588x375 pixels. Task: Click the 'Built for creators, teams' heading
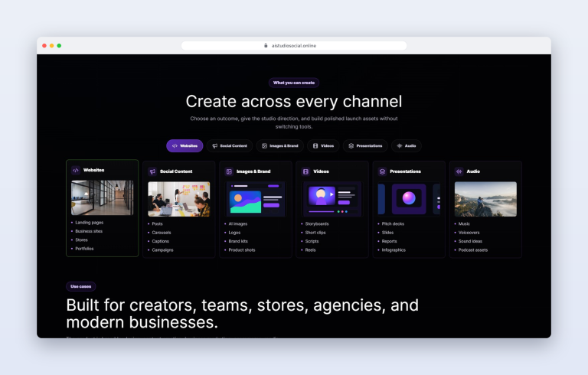point(242,314)
